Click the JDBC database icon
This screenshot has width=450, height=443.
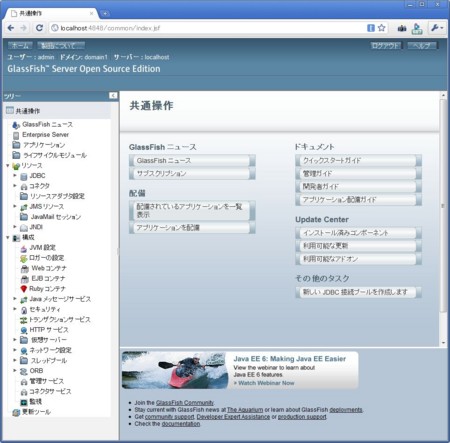[24, 176]
